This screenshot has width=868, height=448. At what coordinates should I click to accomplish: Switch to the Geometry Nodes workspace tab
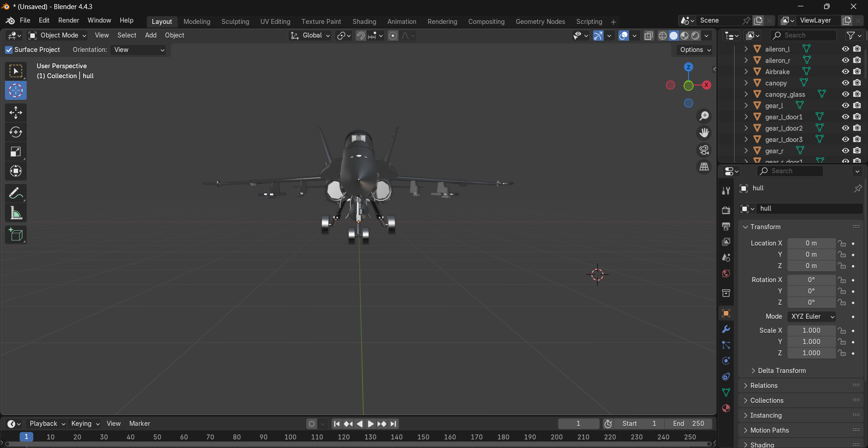point(540,22)
